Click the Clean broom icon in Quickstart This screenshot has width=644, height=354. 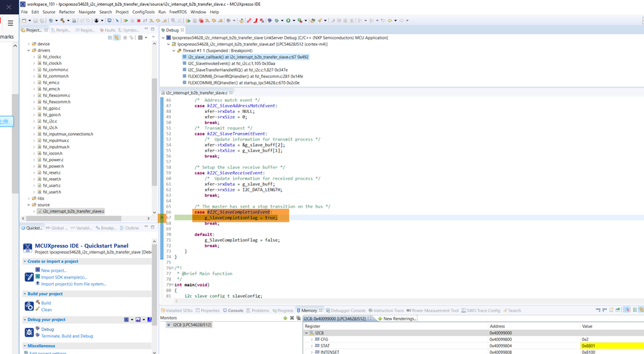[x=37, y=310]
